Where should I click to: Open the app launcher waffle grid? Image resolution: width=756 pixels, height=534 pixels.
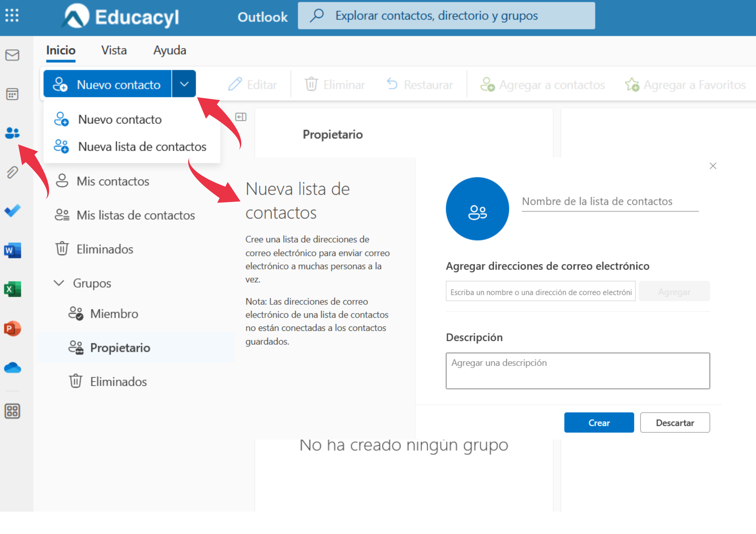(12, 15)
